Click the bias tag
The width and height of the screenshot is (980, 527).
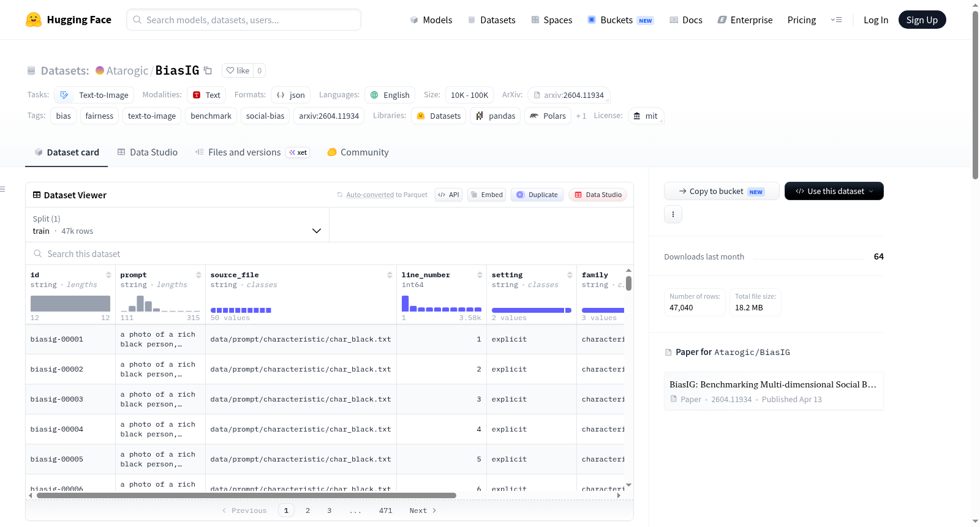point(64,116)
